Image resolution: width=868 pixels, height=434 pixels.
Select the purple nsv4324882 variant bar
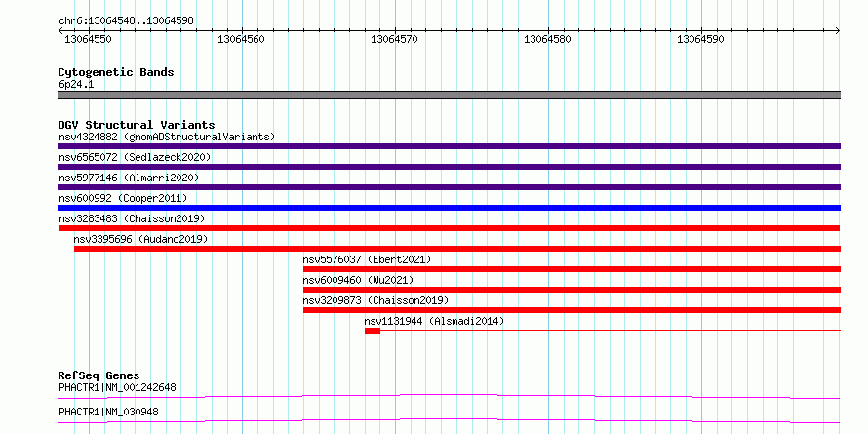[x=449, y=146]
